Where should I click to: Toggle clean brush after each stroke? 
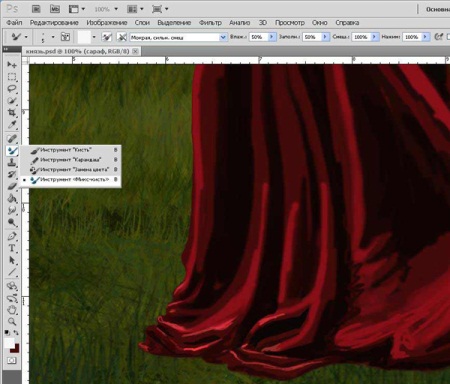pyautogui.click(x=122, y=37)
